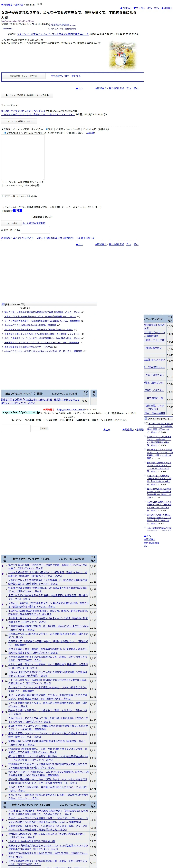Click the コメント追加時メール通知 リストに追加 button
Viewport: 174px width, 868px height.
(x=27, y=95)
